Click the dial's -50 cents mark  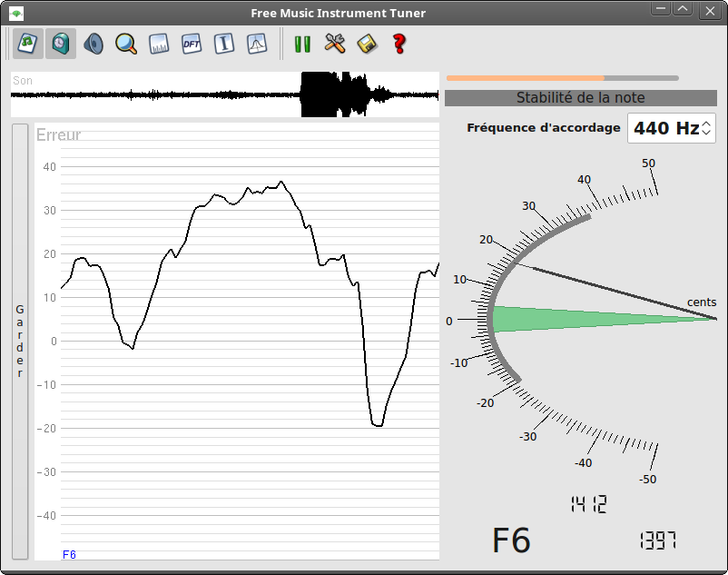(x=647, y=479)
